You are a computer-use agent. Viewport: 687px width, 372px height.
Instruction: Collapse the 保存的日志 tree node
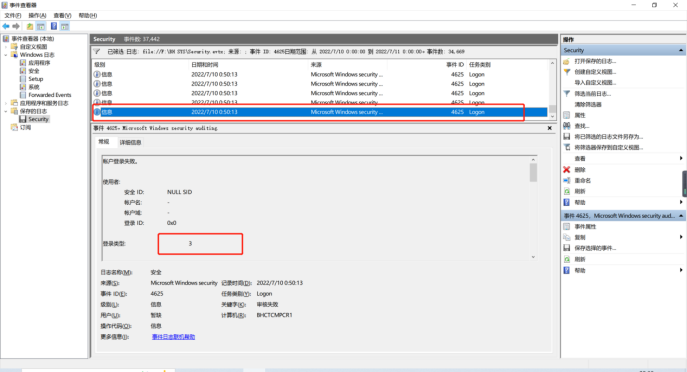(6, 111)
